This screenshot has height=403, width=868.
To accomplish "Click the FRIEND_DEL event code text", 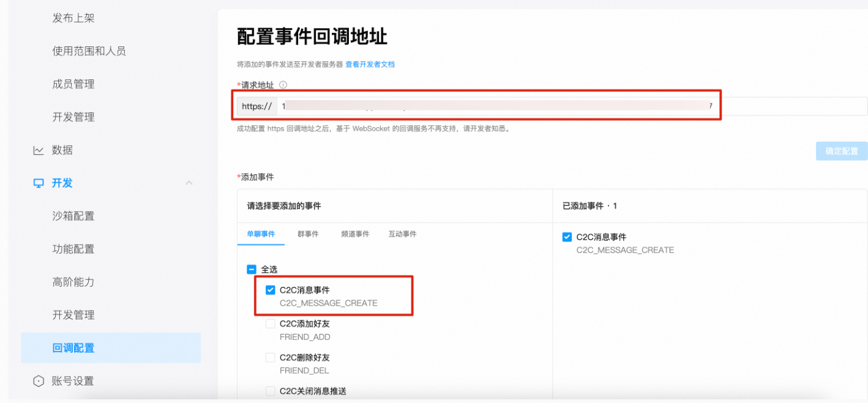I will pyautogui.click(x=304, y=371).
